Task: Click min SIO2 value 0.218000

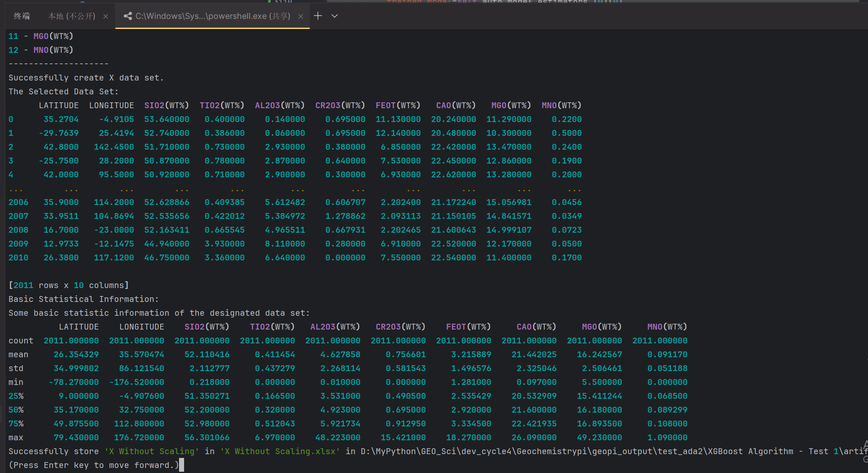Action: click(x=209, y=382)
